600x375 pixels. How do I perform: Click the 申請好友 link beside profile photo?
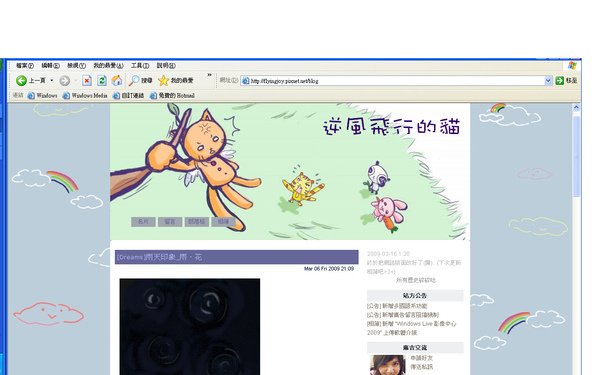click(421, 358)
